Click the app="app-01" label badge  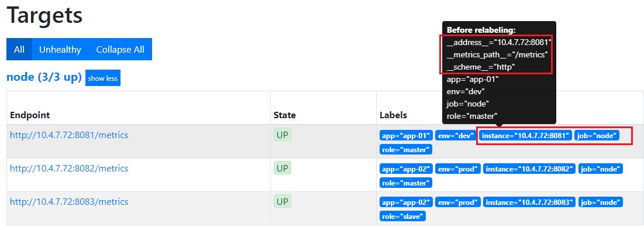click(406, 136)
